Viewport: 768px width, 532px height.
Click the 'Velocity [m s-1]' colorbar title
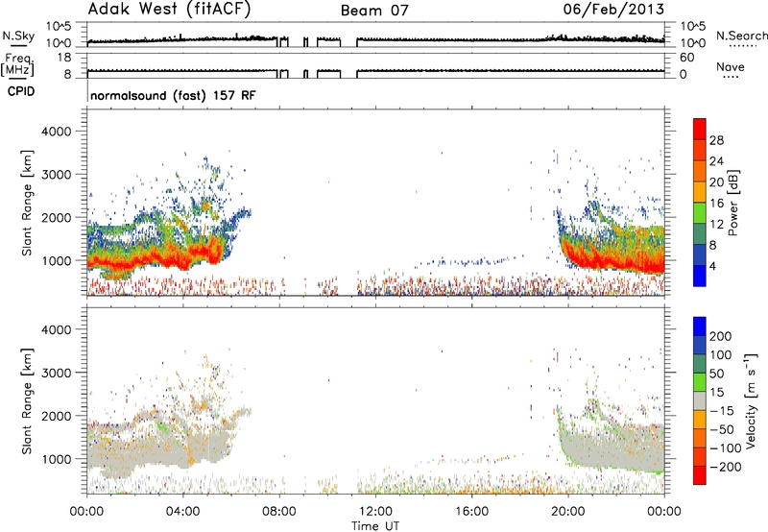click(x=750, y=399)
